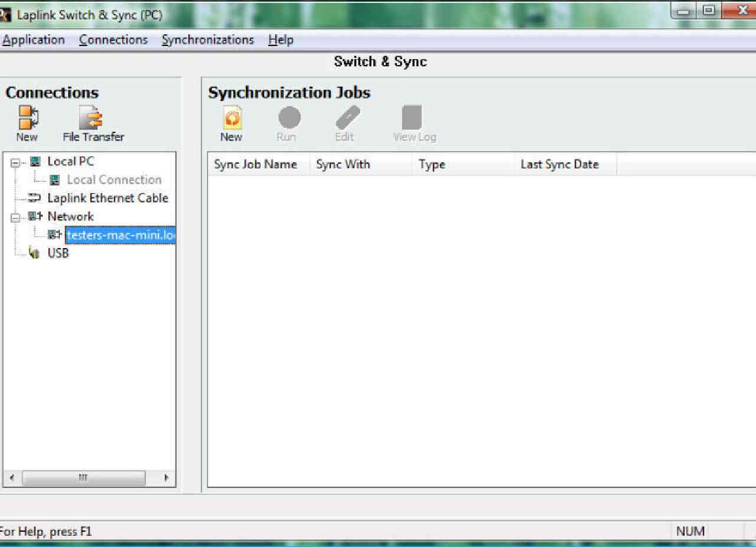Click the USB connection icon
This screenshot has width=756, height=547.
[x=35, y=253]
